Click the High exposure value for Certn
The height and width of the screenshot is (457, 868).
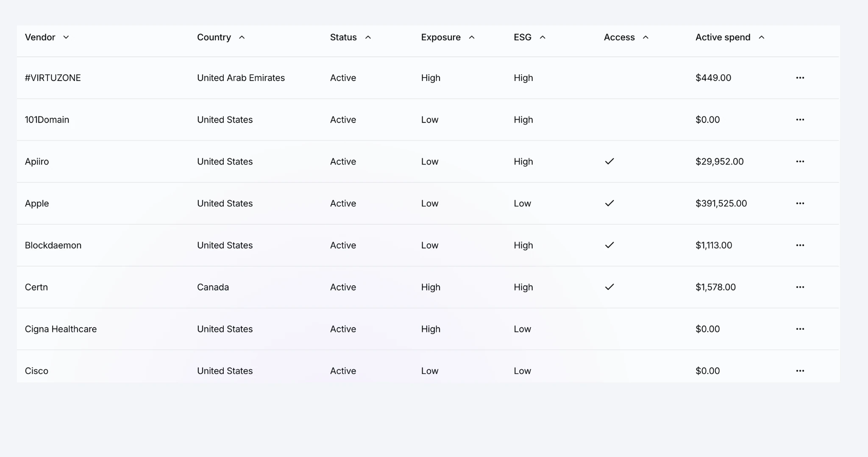[x=431, y=287]
